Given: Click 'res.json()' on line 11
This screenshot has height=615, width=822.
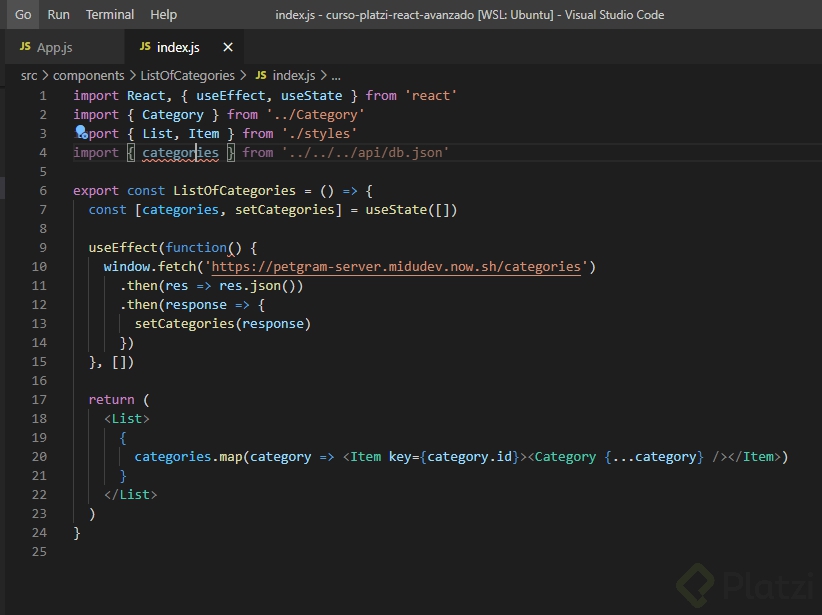Looking at the screenshot, I should tap(258, 286).
